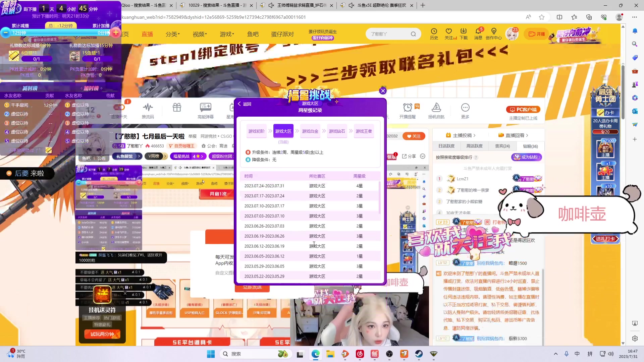
Task: Click the search magnifier in Douyu search box
Action: coord(413,34)
